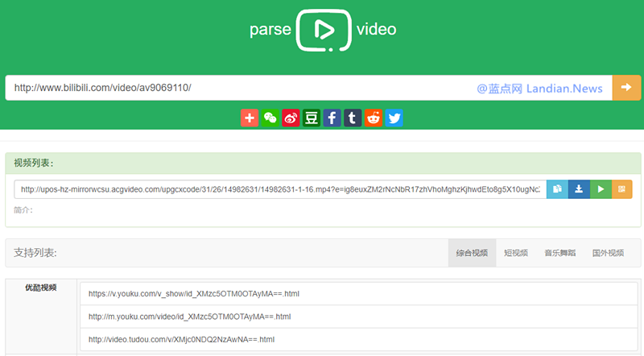Screen dimensions: 644x356
Task: Click the 视频列表 panel heading
Action: (34, 163)
